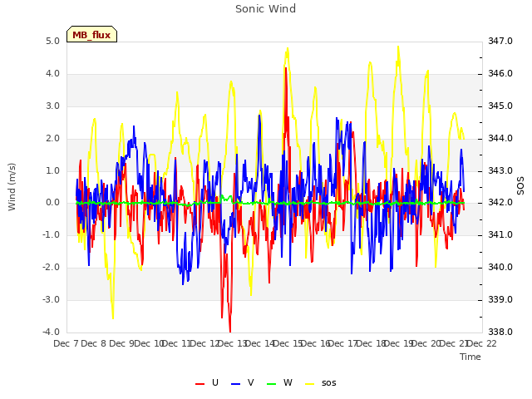Click the Wind (m/s) axis label
This screenshot has width=532, height=399.
click(x=12, y=187)
